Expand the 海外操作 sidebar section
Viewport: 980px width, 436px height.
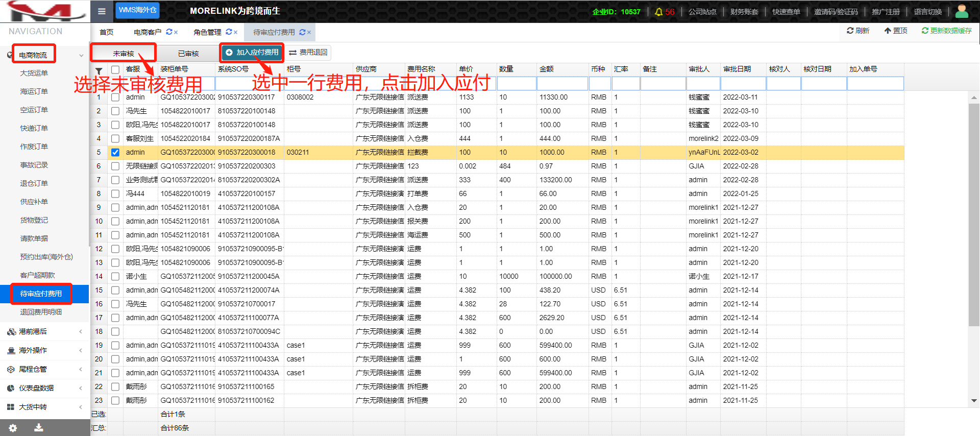(x=44, y=350)
